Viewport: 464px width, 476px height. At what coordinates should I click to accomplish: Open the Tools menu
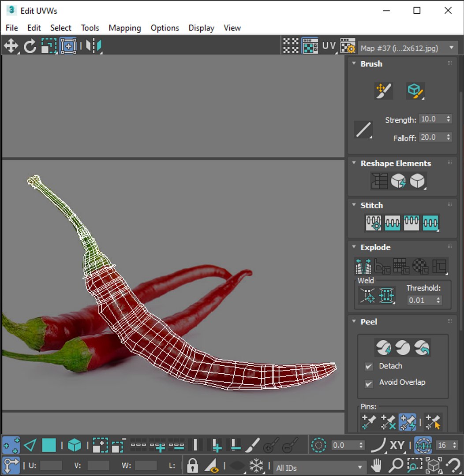pos(90,28)
